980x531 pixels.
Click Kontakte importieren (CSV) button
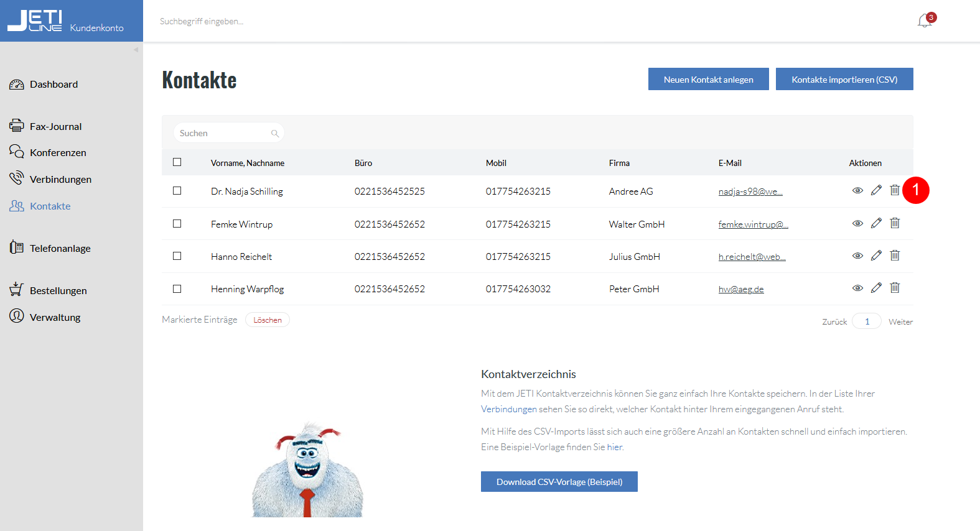[844, 79]
